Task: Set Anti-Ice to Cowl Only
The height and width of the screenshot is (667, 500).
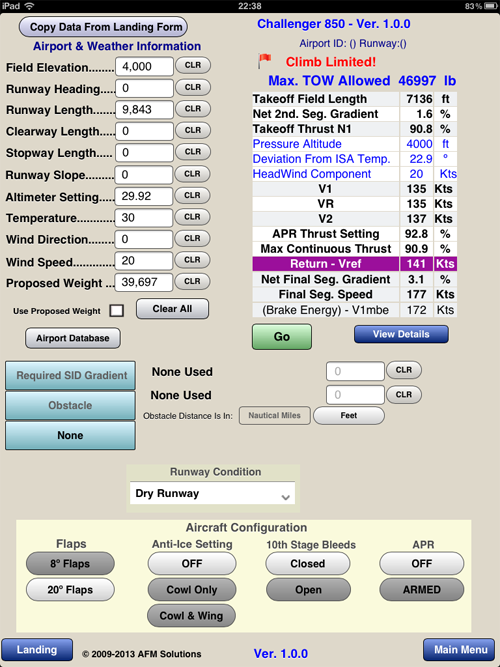Action: (x=192, y=590)
